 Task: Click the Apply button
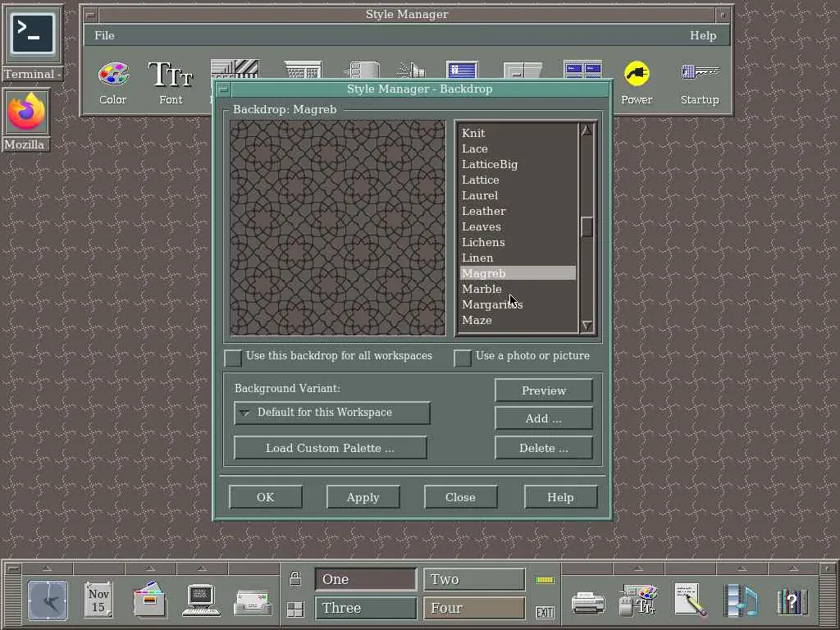363,497
